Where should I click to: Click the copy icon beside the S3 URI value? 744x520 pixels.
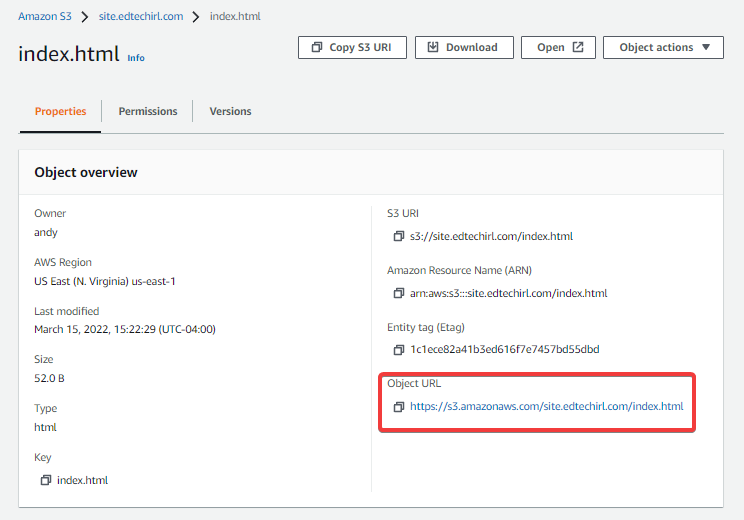point(399,236)
